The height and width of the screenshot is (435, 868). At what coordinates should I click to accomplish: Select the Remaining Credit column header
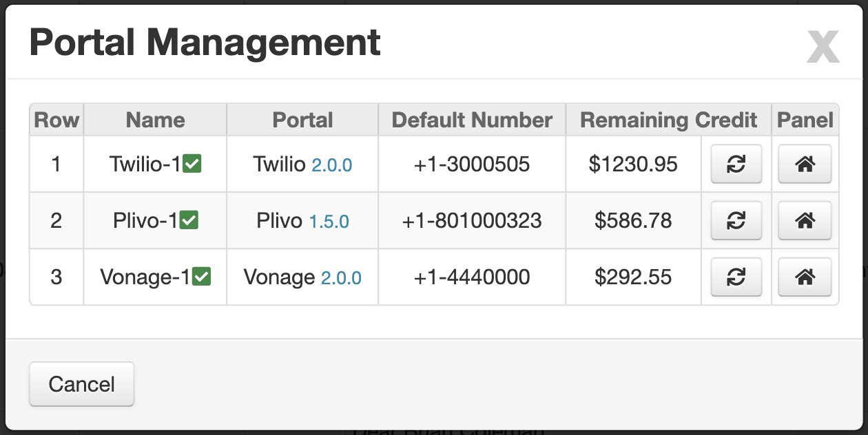[x=668, y=120]
